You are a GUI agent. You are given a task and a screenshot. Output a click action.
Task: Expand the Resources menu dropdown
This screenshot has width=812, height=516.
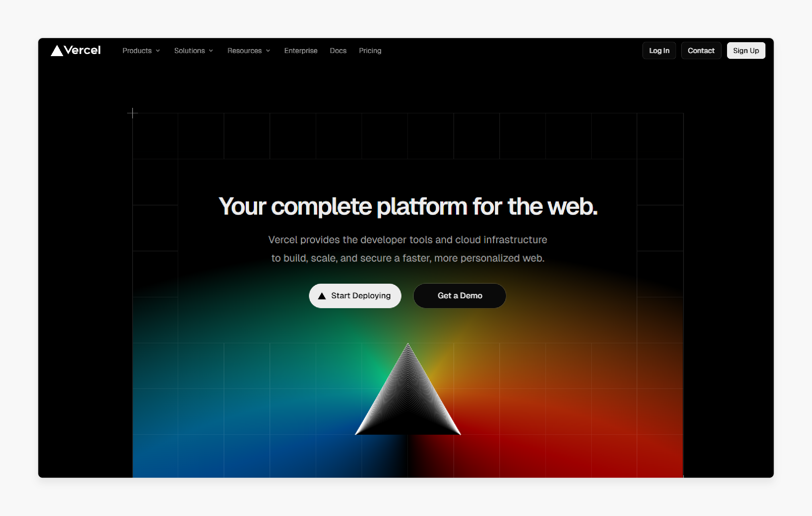pos(247,50)
